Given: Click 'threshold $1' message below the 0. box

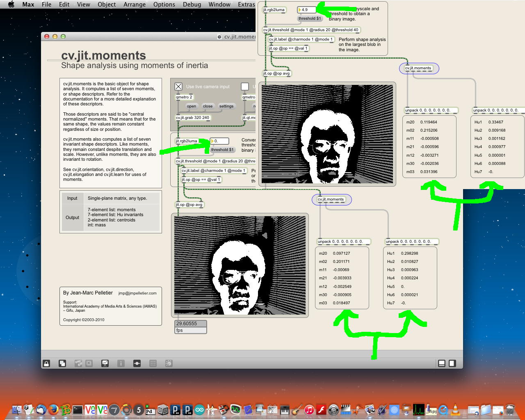Looking at the screenshot, I should 222,150.
